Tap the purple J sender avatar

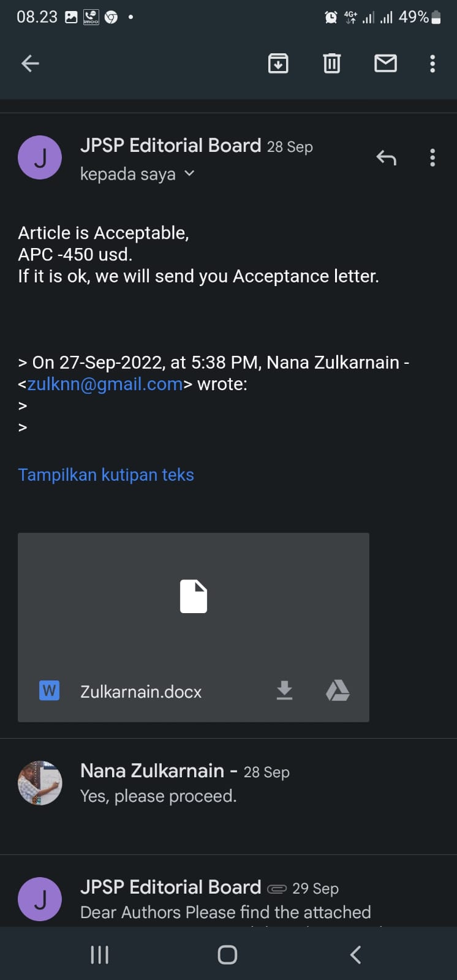click(x=40, y=158)
